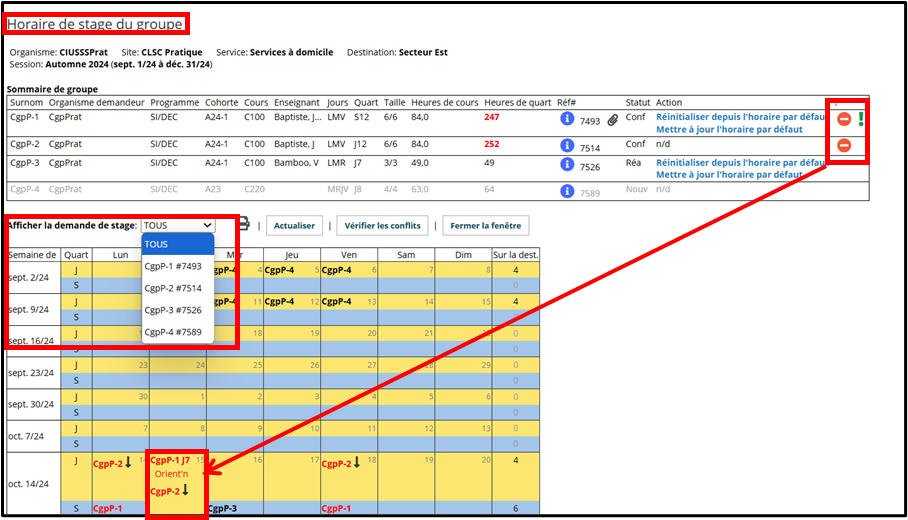This screenshot has height=520, width=908.
Task: Open the TOUS stage request dropdown
Action: (178, 225)
